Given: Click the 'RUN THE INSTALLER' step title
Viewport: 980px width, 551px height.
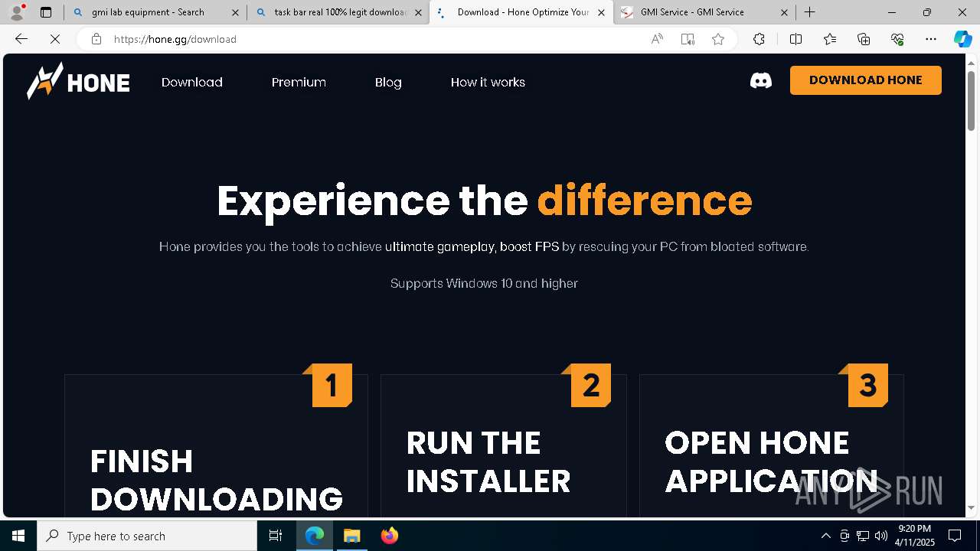Looking at the screenshot, I should coord(488,462).
